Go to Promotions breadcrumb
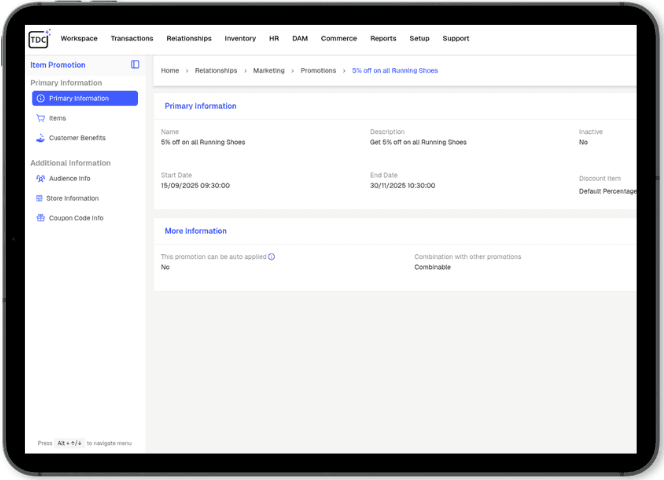Image resolution: width=664 pixels, height=480 pixels. pos(318,71)
